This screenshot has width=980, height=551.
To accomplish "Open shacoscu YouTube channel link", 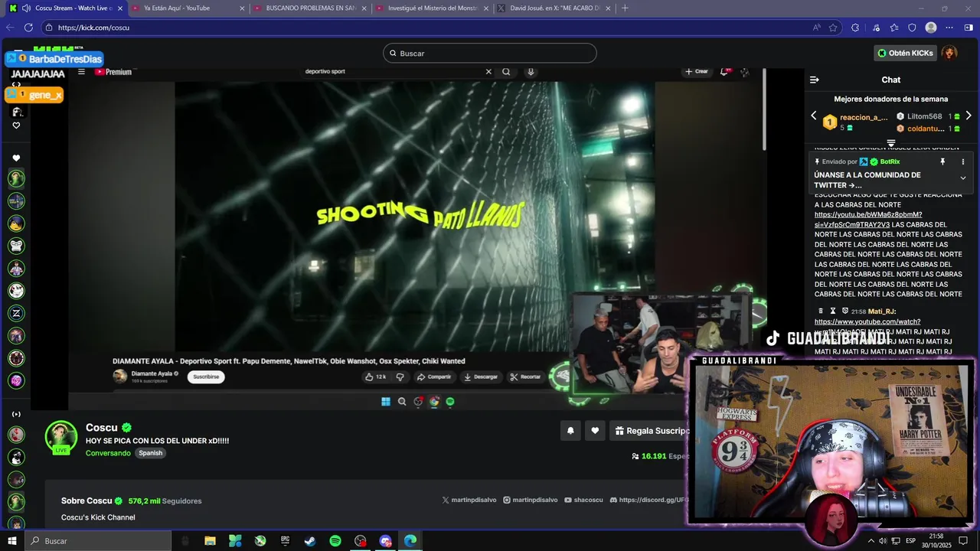I will click(583, 500).
